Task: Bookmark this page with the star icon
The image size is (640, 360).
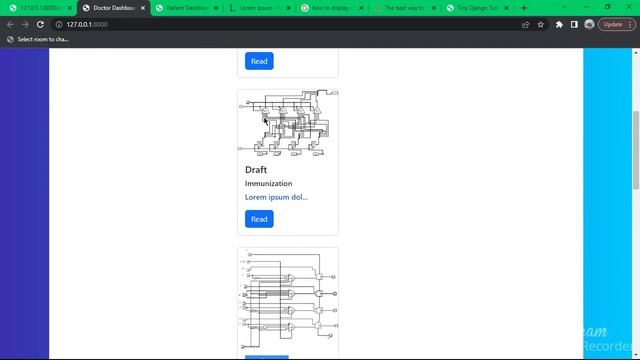Action: (540, 24)
